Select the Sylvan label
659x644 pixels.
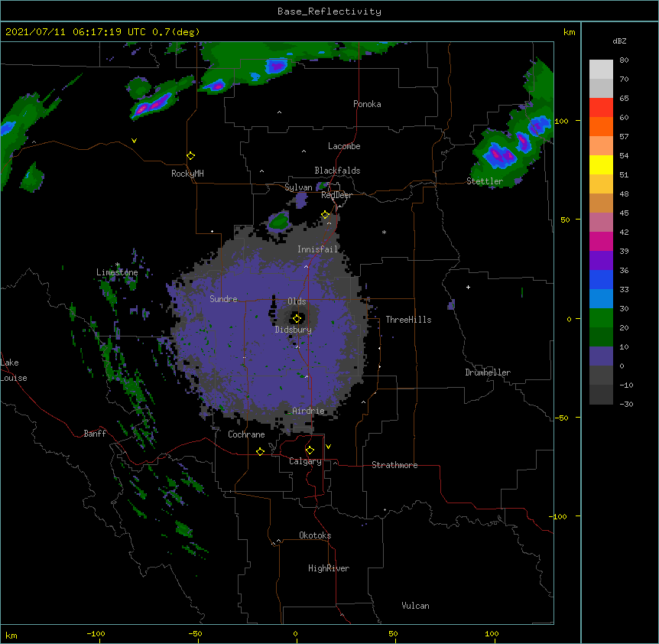pyautogui.click(x=298, y=187)
